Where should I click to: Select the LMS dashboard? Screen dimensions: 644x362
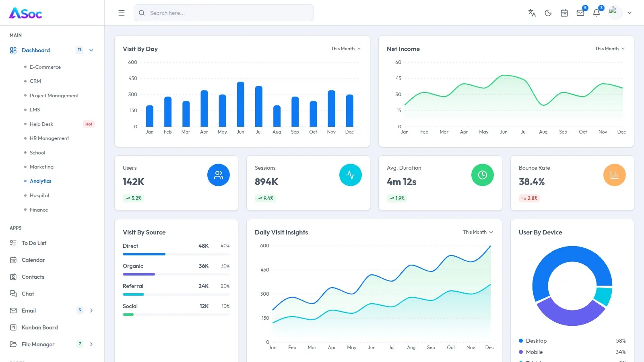pos(35,110)
